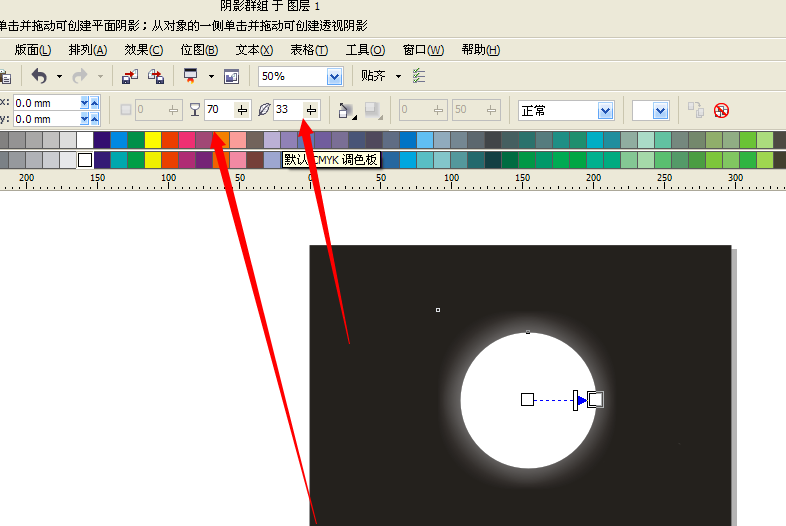Open the 表格(T) menu
This screenshot has height=526, width=786.
[x=309, y=50]
